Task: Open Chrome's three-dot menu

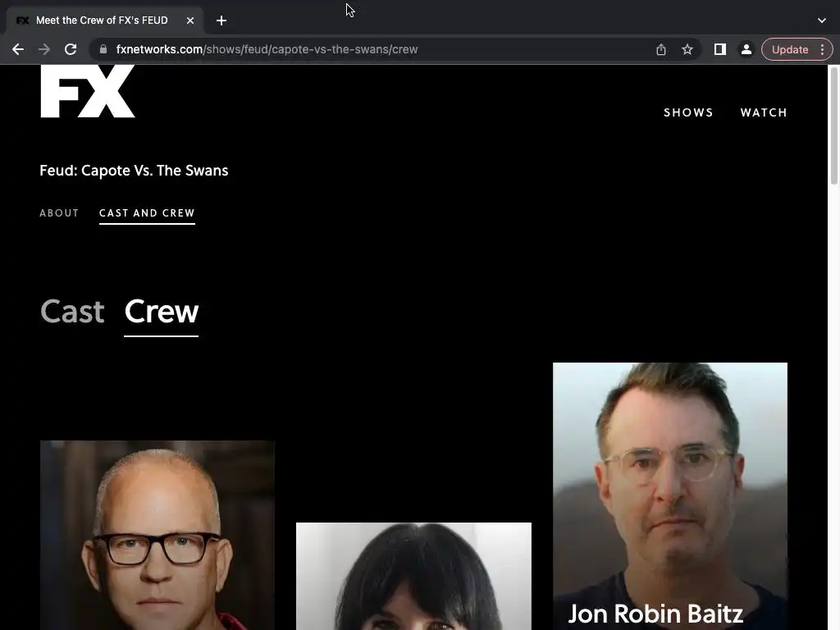Action: point(822,49)
